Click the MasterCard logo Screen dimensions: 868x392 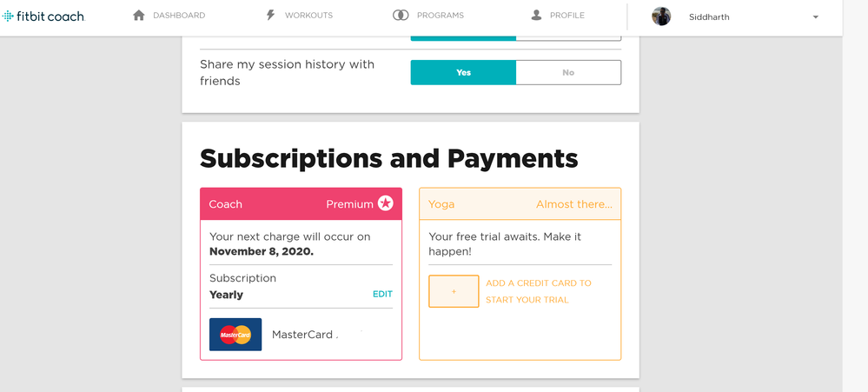235,335
